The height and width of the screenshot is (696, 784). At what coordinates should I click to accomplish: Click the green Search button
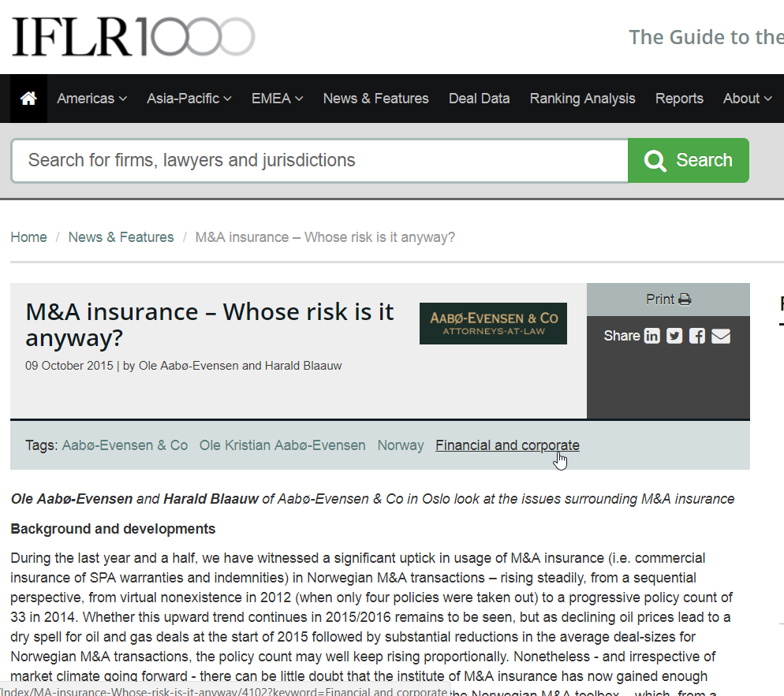pos(689,160)
